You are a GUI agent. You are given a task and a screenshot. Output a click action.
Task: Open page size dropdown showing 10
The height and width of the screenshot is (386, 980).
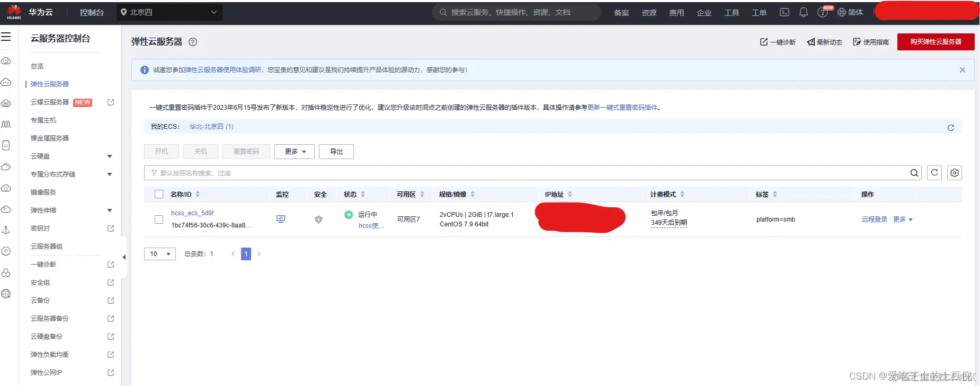click(160, 254)
